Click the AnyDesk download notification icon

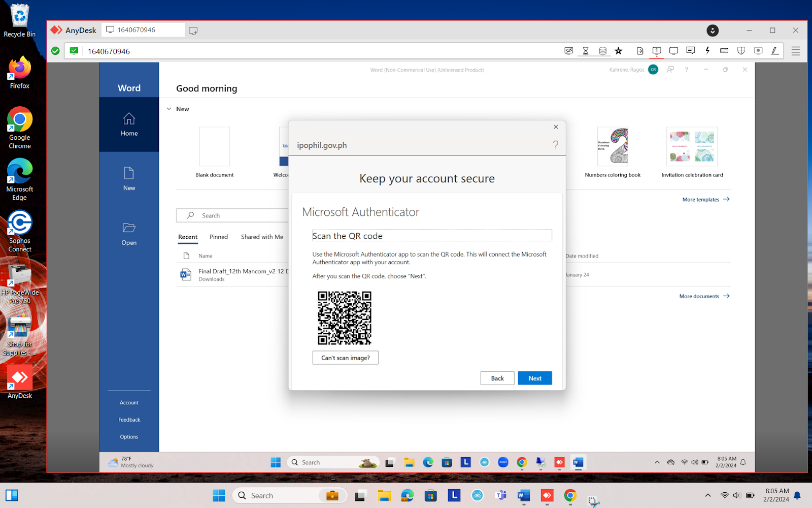713,30
